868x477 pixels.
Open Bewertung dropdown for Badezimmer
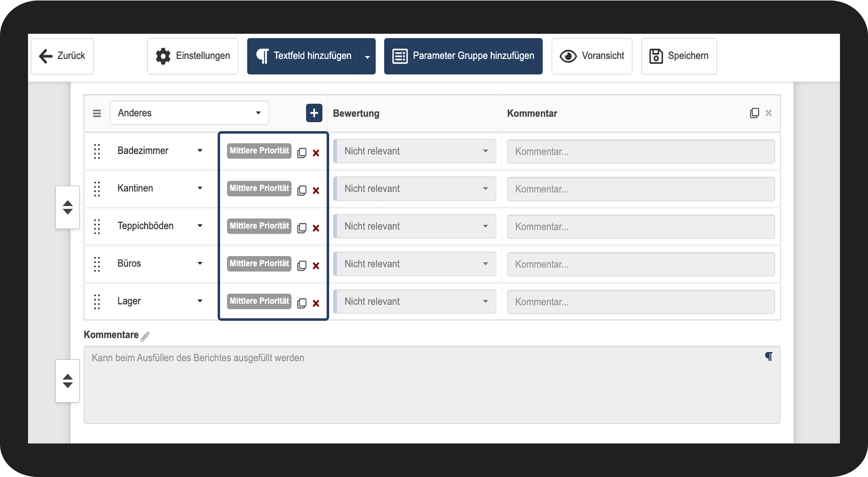415,151
